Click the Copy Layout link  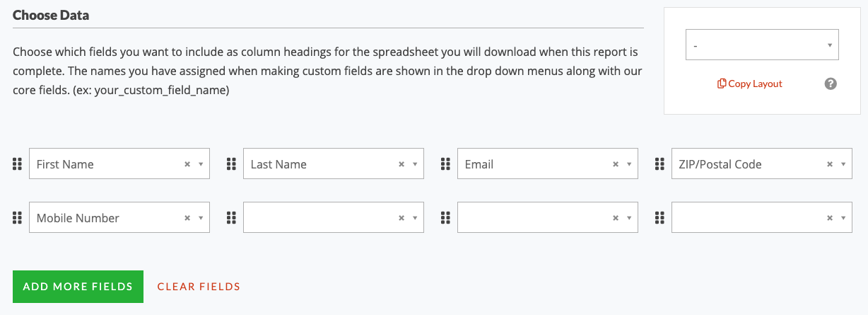[x=750, y=84]
